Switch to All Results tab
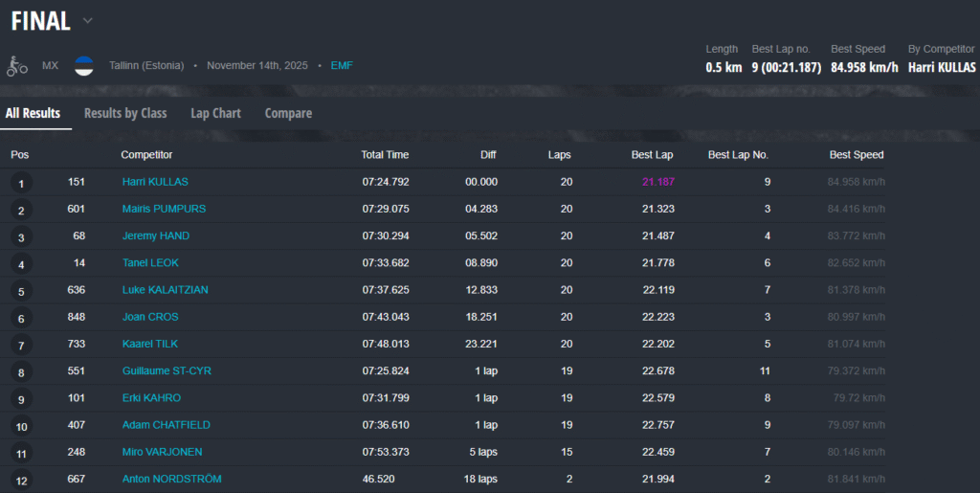This screenshot has width=980, height=493. (33, 113)
